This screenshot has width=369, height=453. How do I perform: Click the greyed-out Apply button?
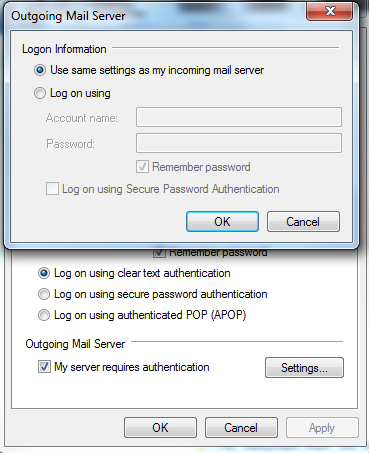click(322, 427)
